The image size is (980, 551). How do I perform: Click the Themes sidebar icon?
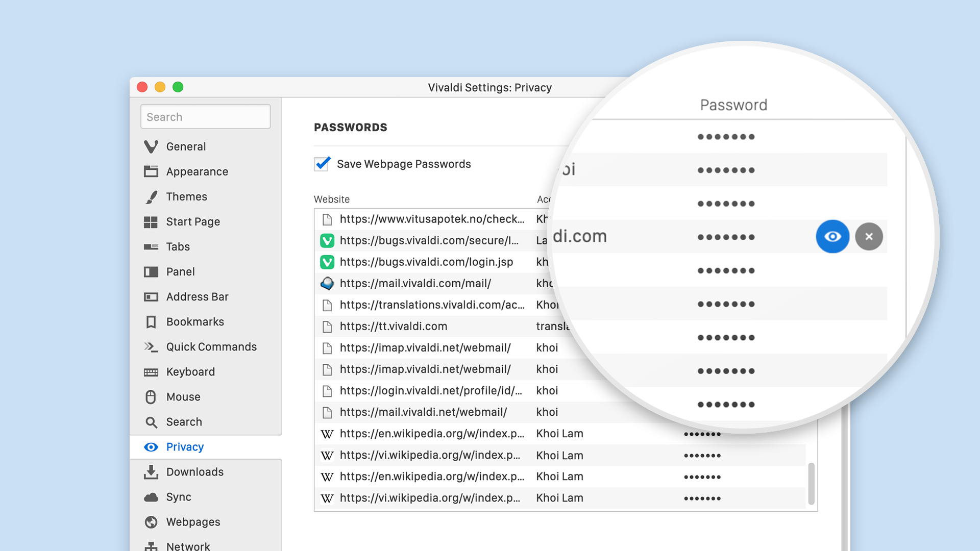[x=152, y=196]
